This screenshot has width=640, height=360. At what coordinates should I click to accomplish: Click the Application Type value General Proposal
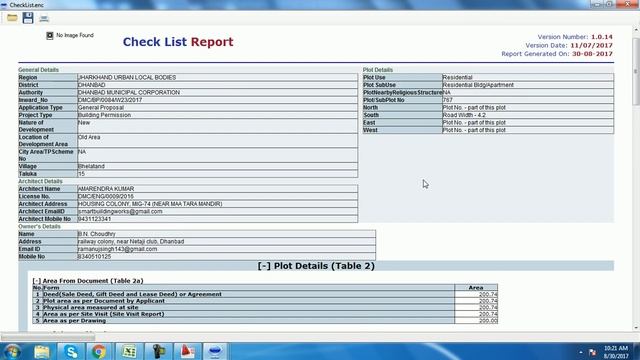pos(100,107)
